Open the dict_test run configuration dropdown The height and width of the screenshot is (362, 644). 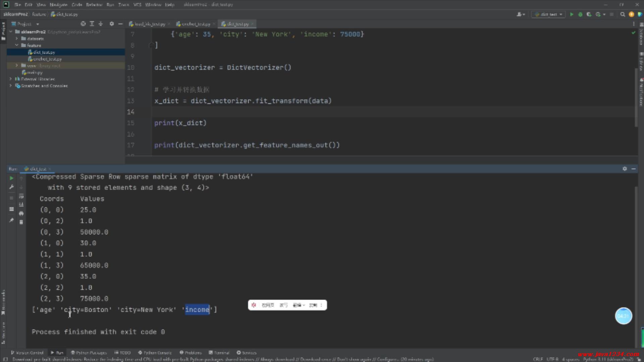pyautogui.click(x=549, y=14)
